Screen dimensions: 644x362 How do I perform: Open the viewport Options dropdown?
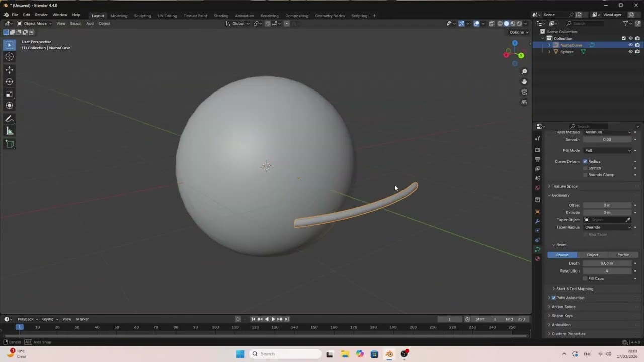point(519,32)
